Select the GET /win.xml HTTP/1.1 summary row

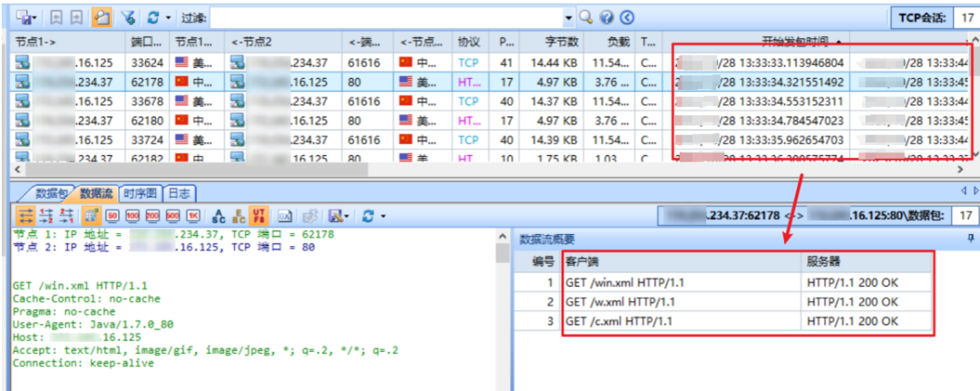point(725,283)
